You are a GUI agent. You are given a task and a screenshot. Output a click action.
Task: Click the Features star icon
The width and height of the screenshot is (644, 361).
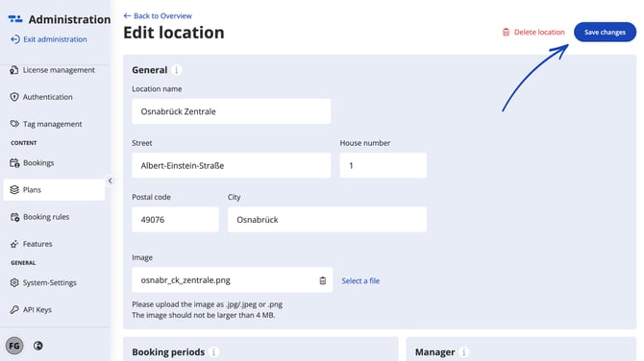14,244
